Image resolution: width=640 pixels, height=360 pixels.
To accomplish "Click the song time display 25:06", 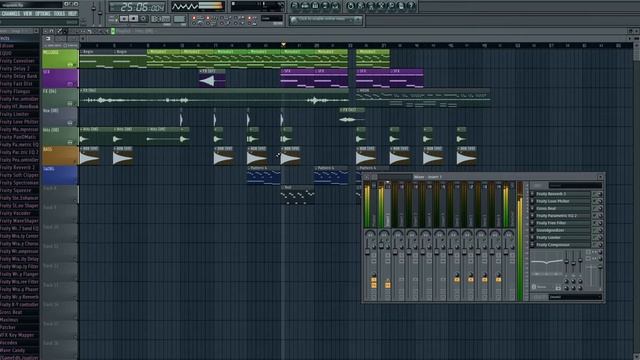I will (137, 7).
